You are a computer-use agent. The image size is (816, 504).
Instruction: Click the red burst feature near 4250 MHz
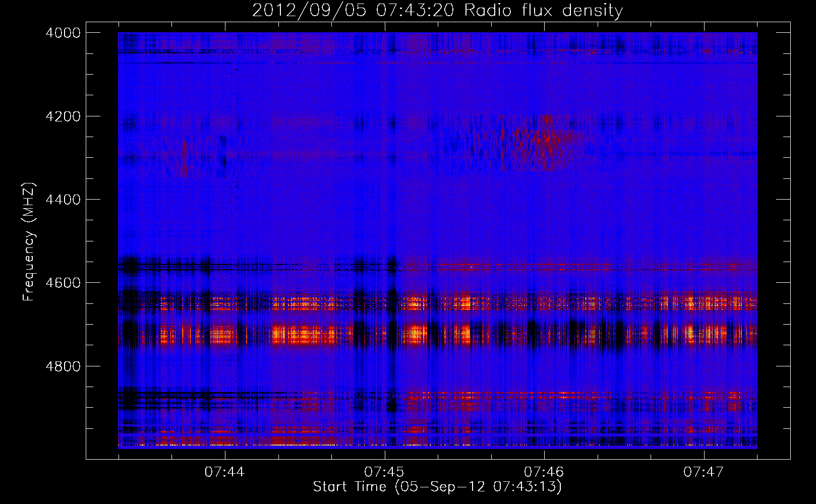pos(540,142)
